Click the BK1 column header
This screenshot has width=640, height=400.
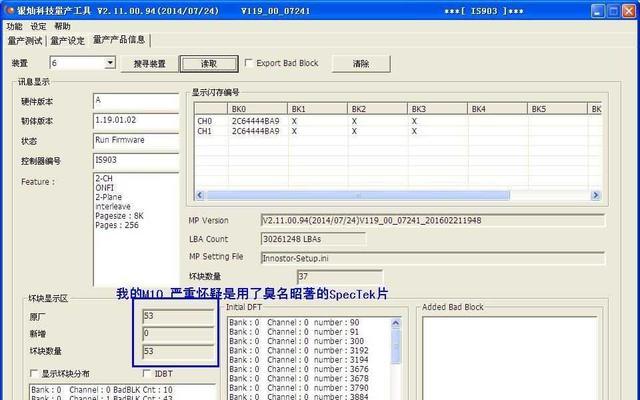318,109
